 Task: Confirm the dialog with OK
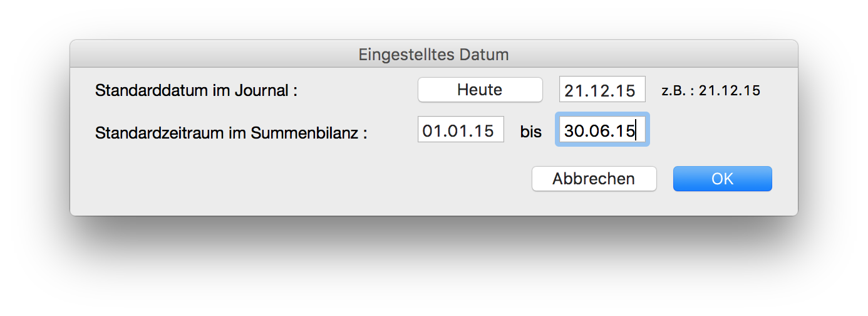[722, 179]
